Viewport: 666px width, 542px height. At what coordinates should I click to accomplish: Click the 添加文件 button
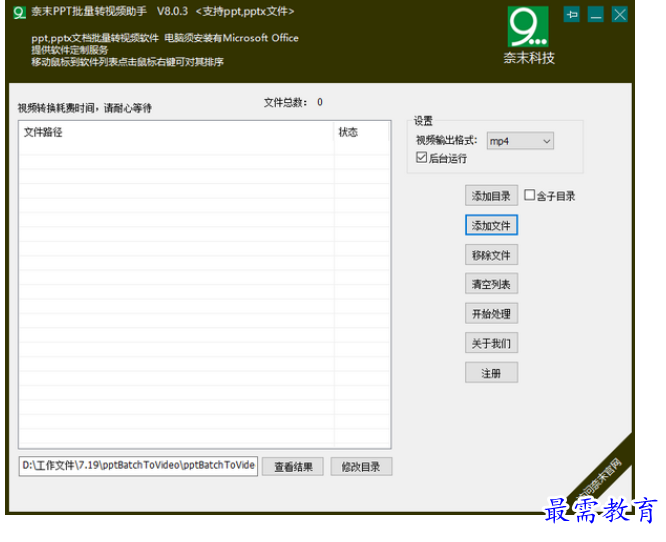click(x=491, y=225)
